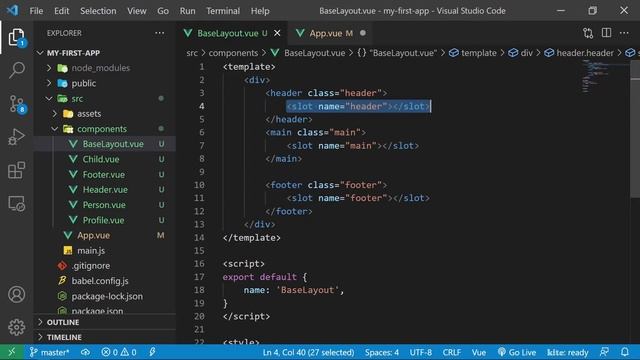Click the Go Live button
The image size is (640, 360).
tap(517, 352)
